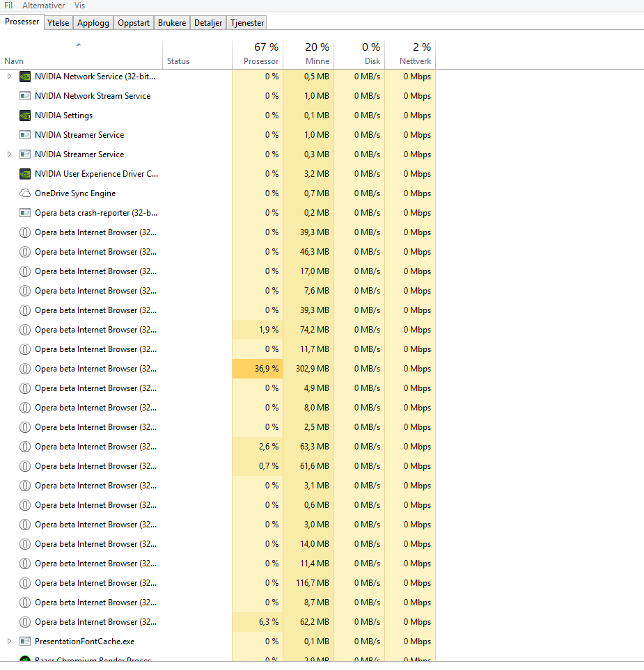The height and width of the screenshot is (670, 644).
Task: Click Opera icon on the 61,6 MB row
Action: click(25, 466)
